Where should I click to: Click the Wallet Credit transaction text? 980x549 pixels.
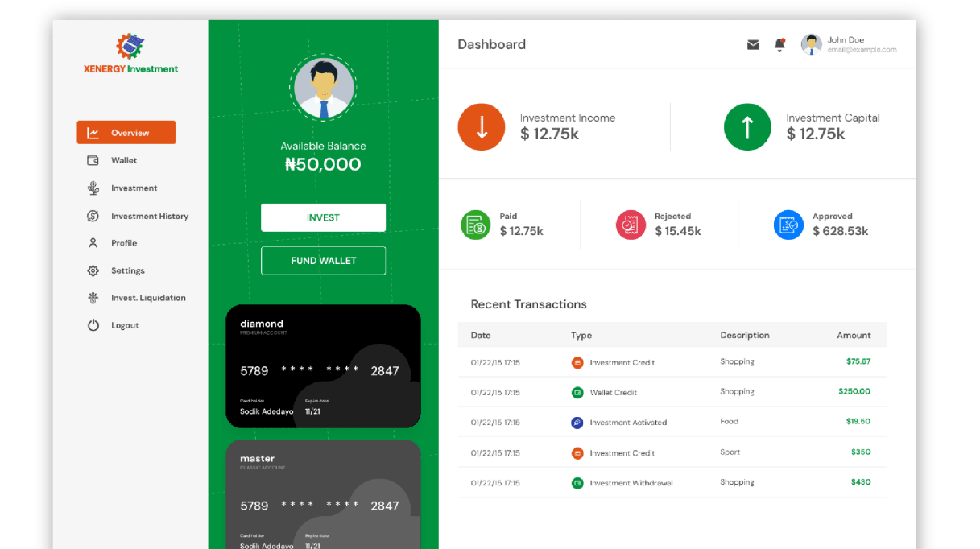point(613,393)
